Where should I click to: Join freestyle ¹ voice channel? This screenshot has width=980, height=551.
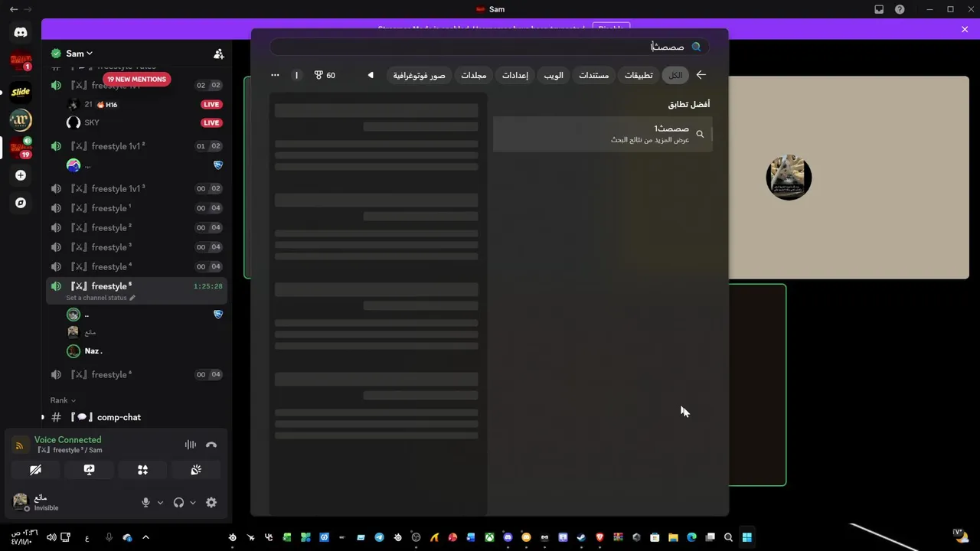pos(136,208)
